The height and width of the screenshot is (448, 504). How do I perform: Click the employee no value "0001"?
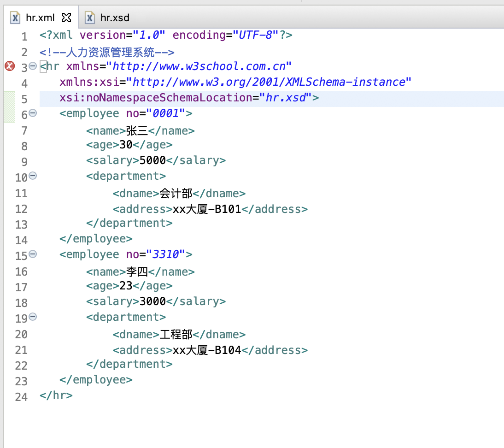click(x=165, y=113)
